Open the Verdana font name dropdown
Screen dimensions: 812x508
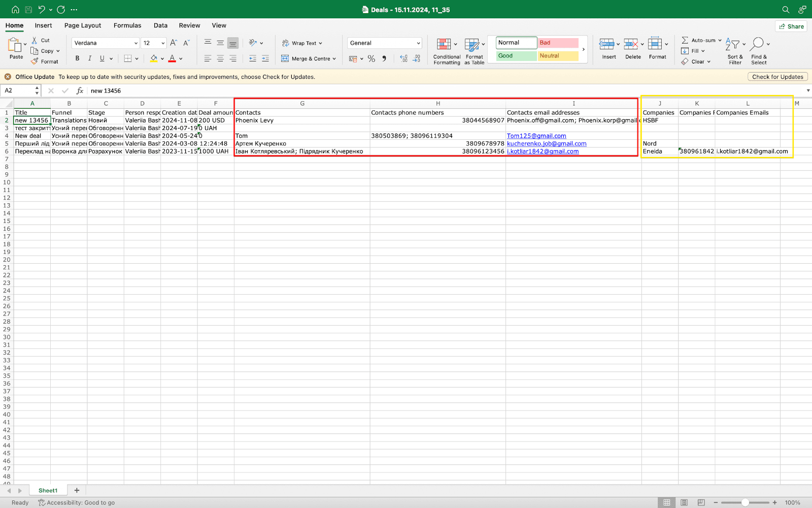pos(136,43)
